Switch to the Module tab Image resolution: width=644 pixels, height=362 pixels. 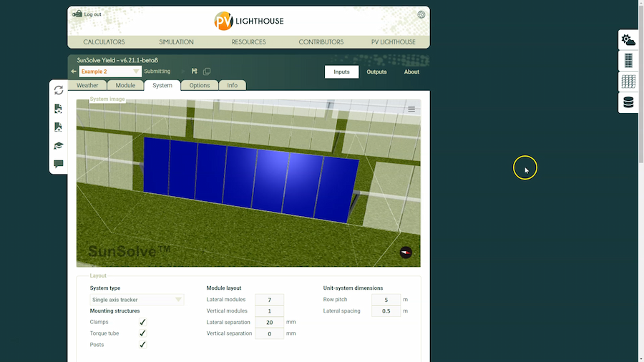[125, 85]
